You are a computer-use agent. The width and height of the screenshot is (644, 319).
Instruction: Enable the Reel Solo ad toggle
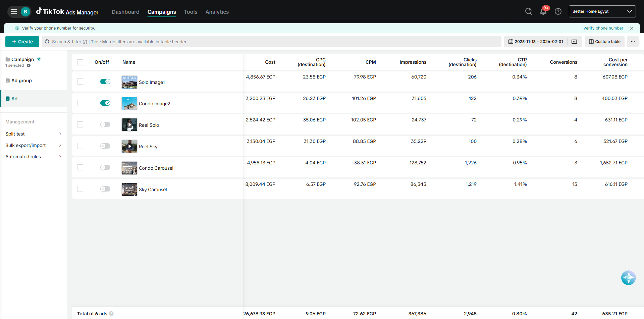point(105,124)
